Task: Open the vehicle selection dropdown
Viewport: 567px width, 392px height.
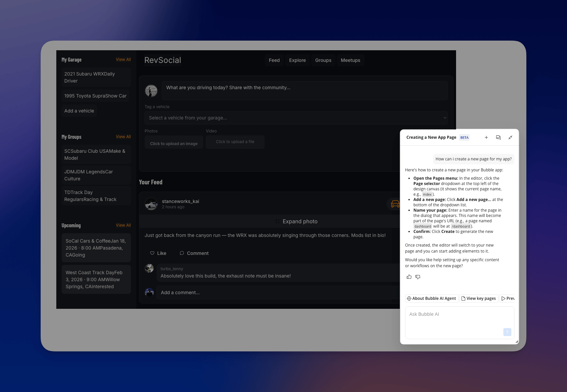Action: coord(296,117)
